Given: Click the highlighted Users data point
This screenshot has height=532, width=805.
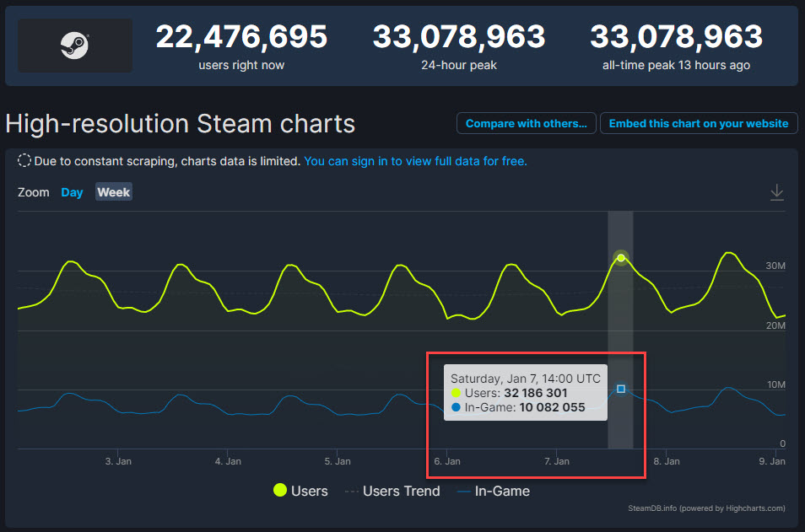Looking at the screenshot, I should coord(621,257).
